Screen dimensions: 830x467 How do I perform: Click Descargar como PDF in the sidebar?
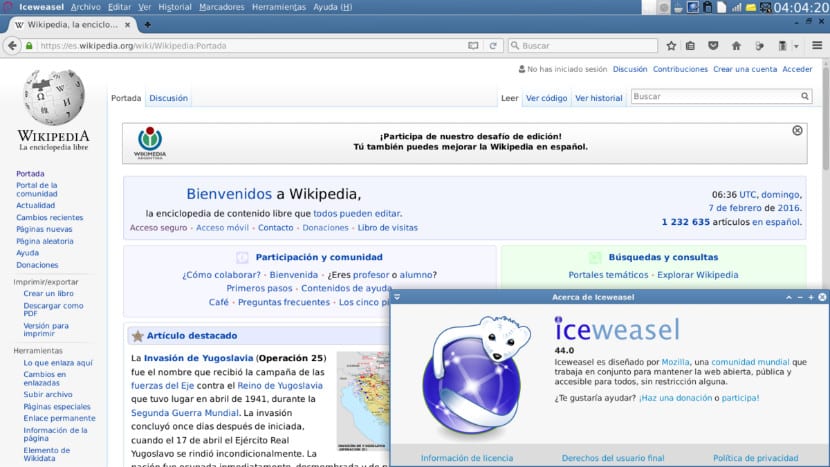pyautogui.click(x=53, y=309)
